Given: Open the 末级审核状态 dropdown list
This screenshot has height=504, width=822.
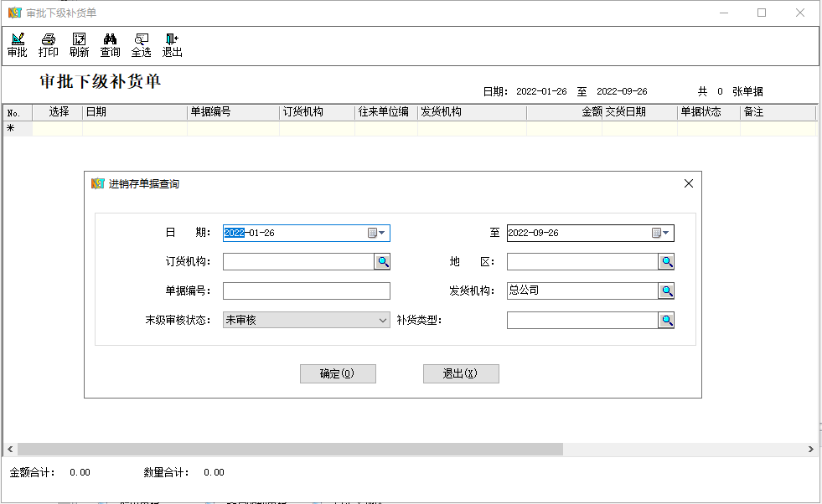Looking at the screenshot, I should tap(383, 320).
